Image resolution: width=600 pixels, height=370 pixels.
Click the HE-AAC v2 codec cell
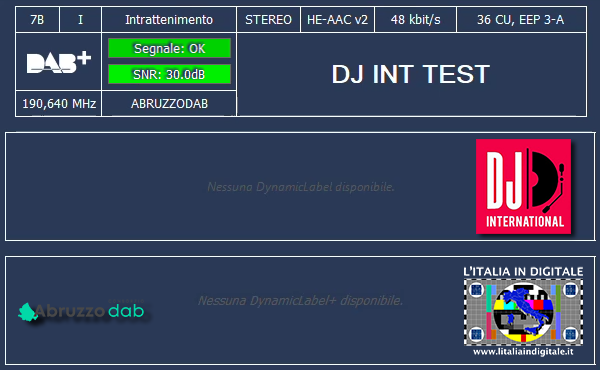[338, 20]
